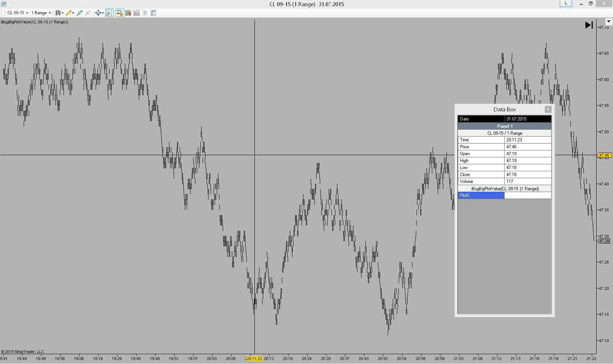
Task: Jump to last bar using skip arrow
Action: [589, 25]
